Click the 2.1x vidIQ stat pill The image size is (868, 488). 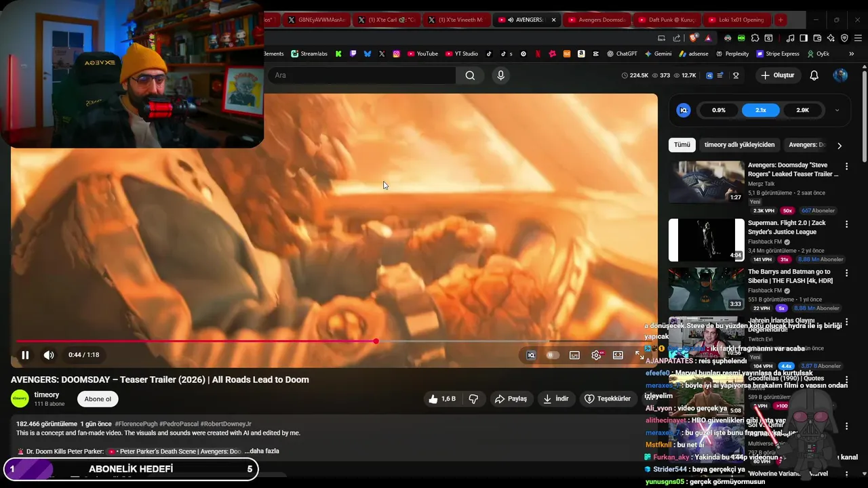click(761, 110)
